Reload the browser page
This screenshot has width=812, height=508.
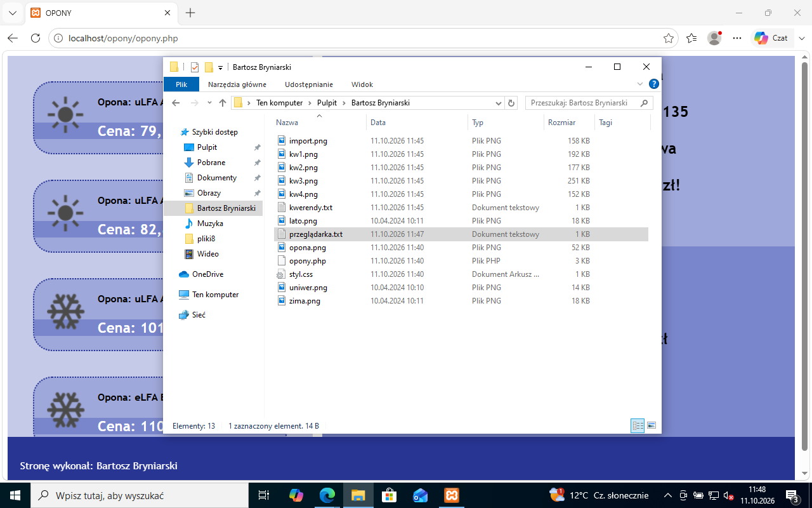tap(36, 38)
